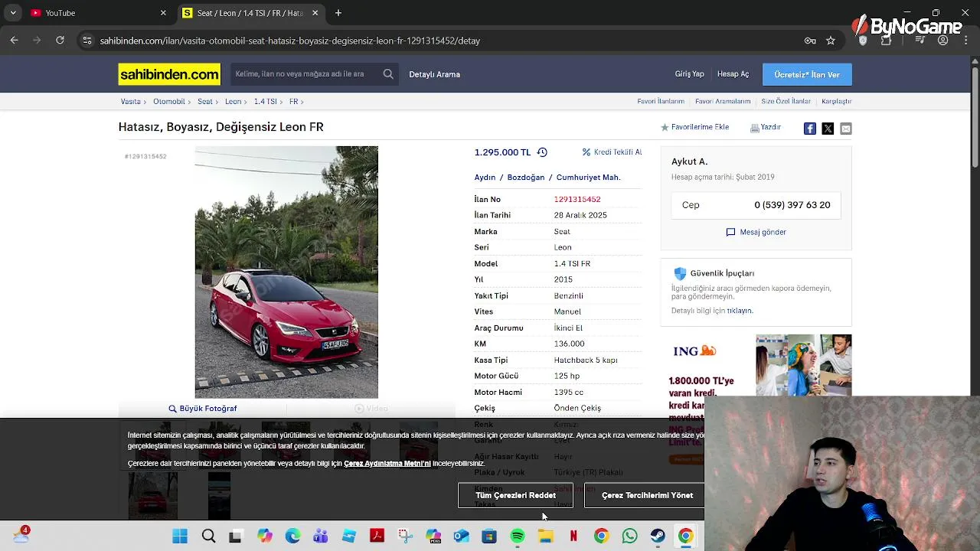Click Bozdoğan location link
This screenshot has width=980, height=551.
[526, 178]
